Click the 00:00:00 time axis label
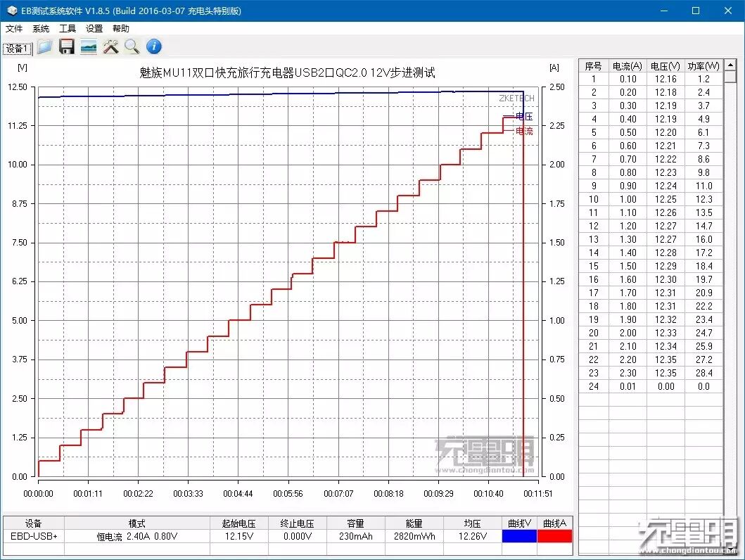The height and width of the screenshot is (560, 745). (38, 493)
